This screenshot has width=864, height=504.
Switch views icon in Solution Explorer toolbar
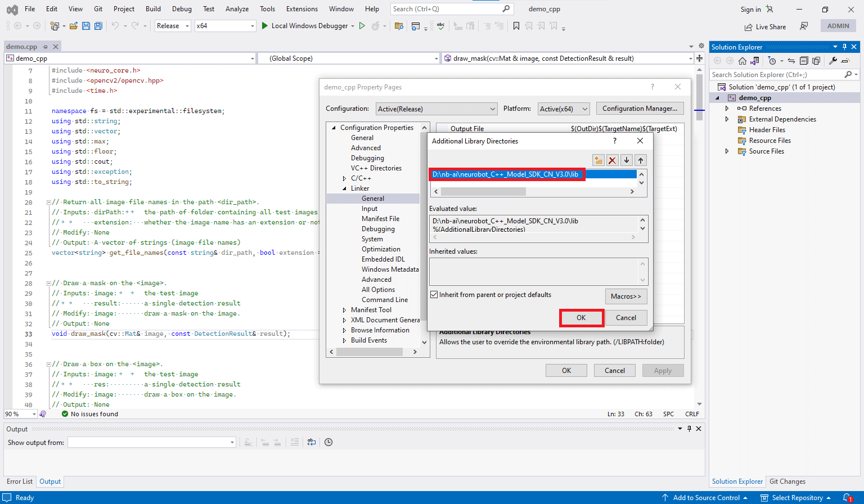[x=755, y=61]
